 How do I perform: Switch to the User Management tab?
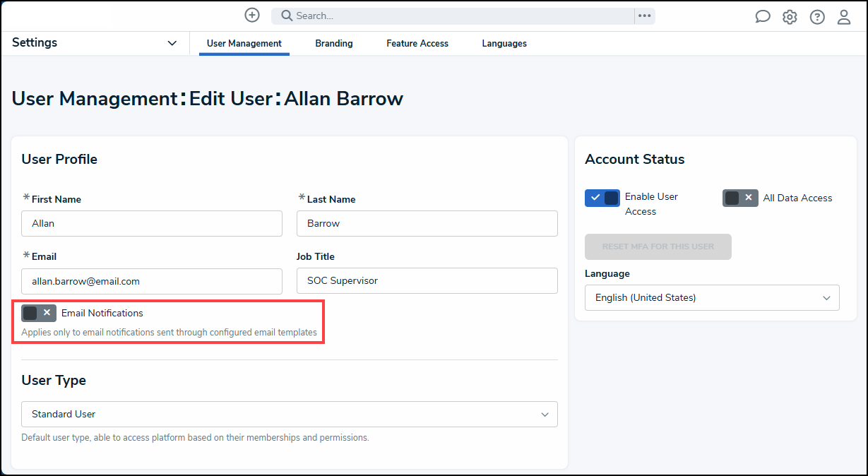(x=244, y=44)
